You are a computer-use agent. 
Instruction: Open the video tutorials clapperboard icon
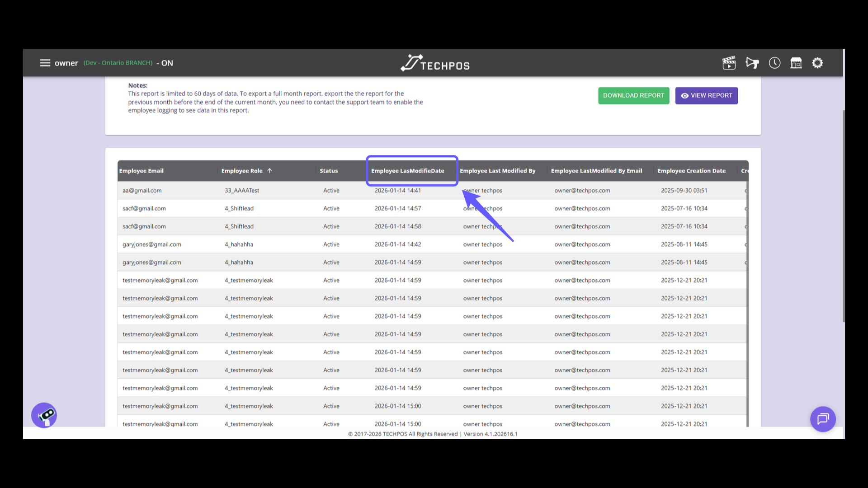729,63
